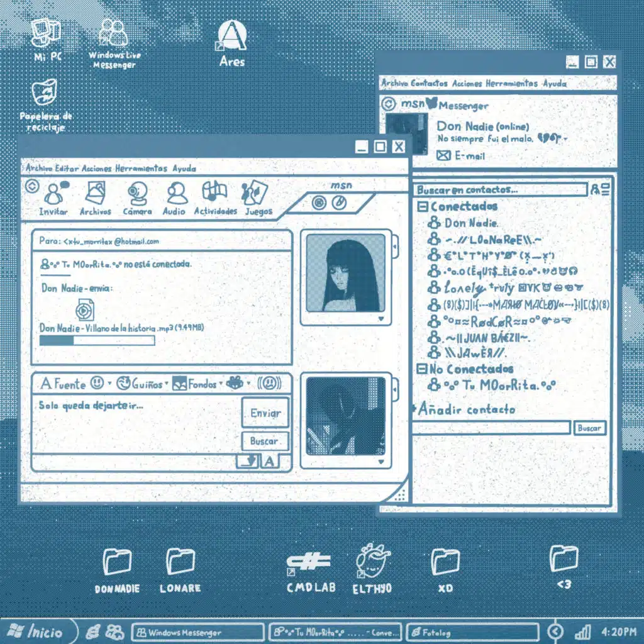This screenshot has height=644, width=644.
Task: Click Buscar button in conversation window
Action: tap(265, 441)
